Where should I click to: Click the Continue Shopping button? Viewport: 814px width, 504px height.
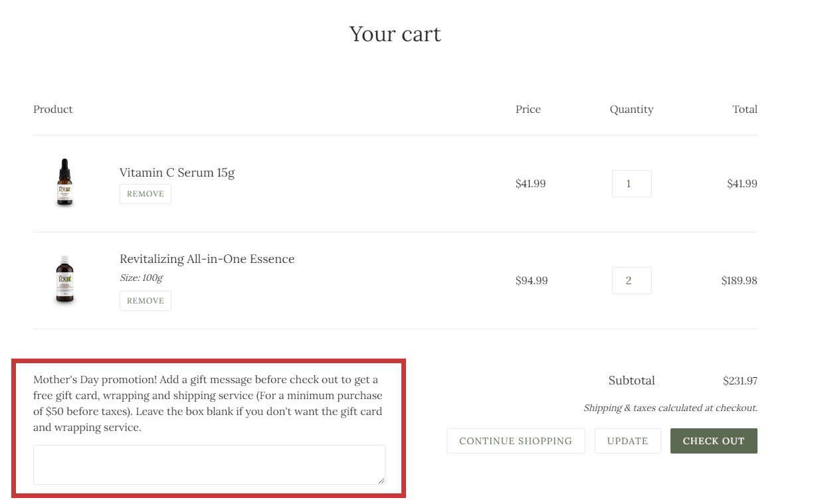[x=516, y=441]
